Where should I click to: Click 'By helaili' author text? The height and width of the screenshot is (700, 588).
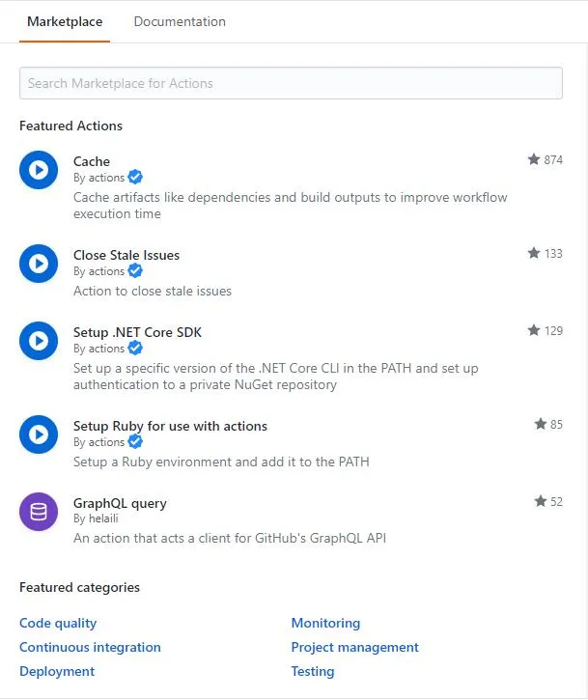point(96,518)
